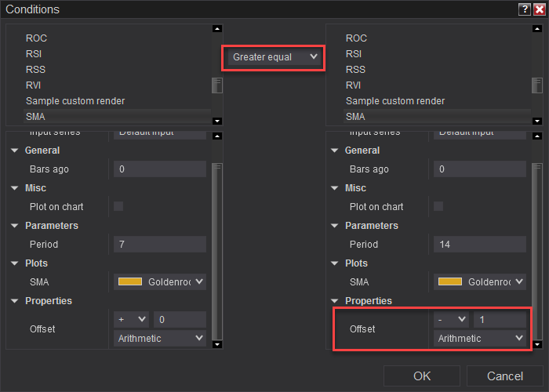Click the right properties panel's scrollbar thumb
The height and width of the screenshot is (392, 549).
(537, 252)
